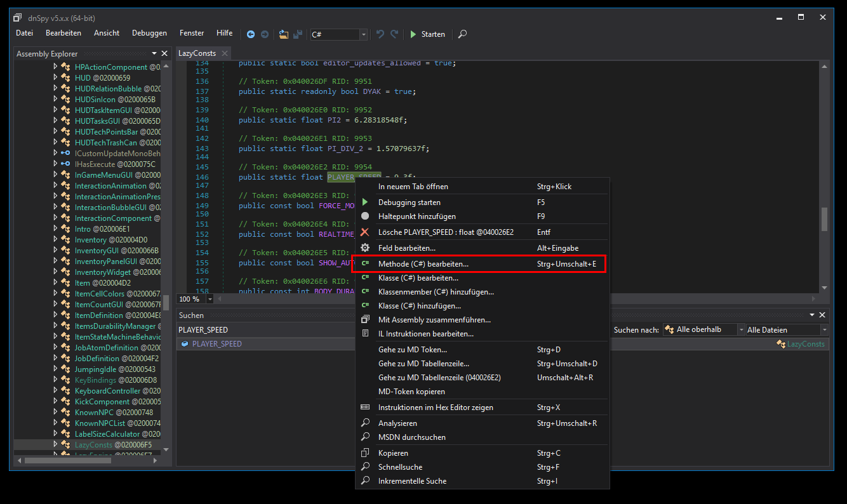Expand the Inventory tree node
The height and width of the screenshot is (504, 847).
point(55,240)
